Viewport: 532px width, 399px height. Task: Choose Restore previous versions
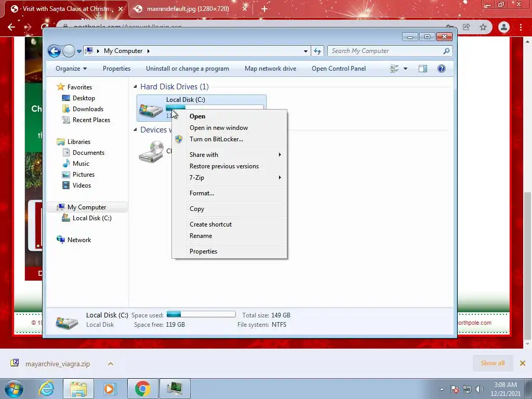click(x=224, y=166)
